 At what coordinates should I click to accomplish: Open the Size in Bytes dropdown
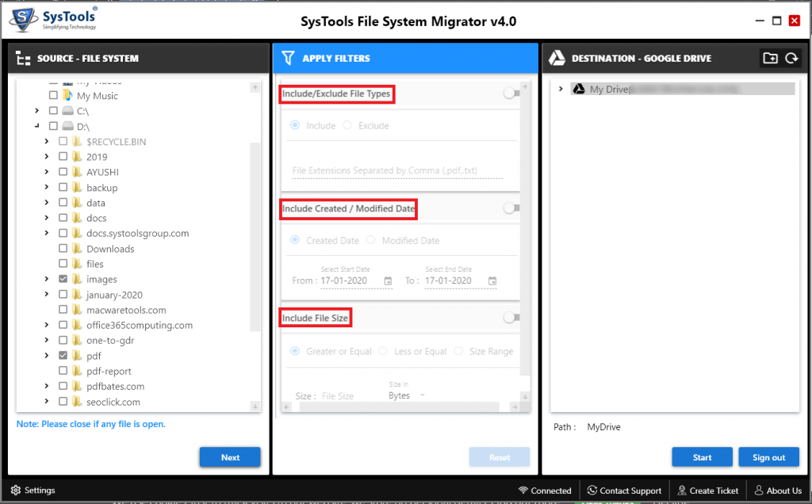pyautogui.click(x=407, y=395)
